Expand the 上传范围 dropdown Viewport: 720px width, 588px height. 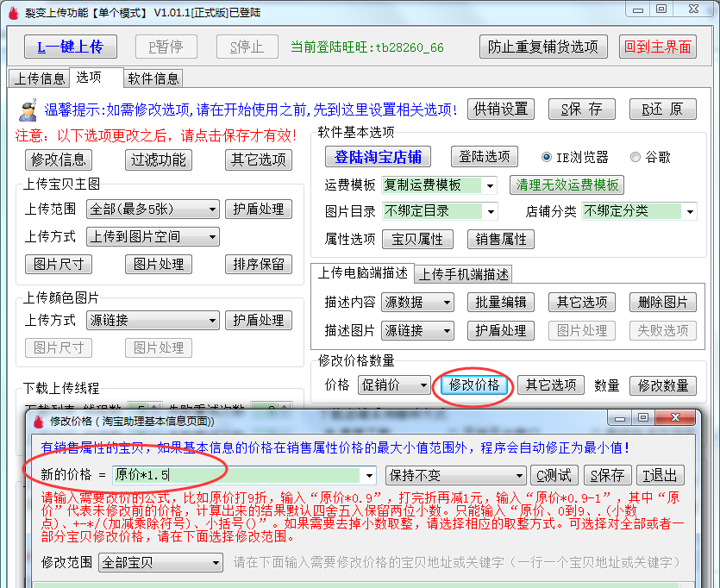[211, 210]
